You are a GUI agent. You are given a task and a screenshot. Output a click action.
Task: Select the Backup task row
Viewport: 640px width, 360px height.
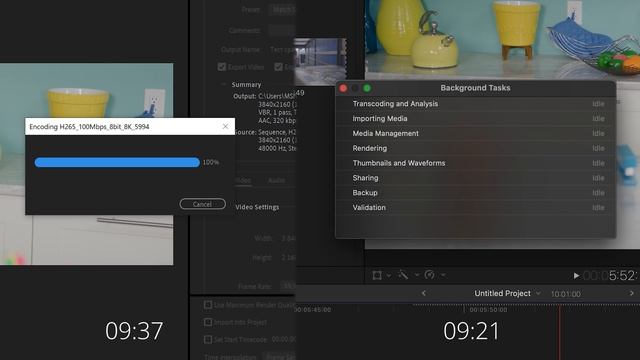pyautogui.click(x=476, y=193)
